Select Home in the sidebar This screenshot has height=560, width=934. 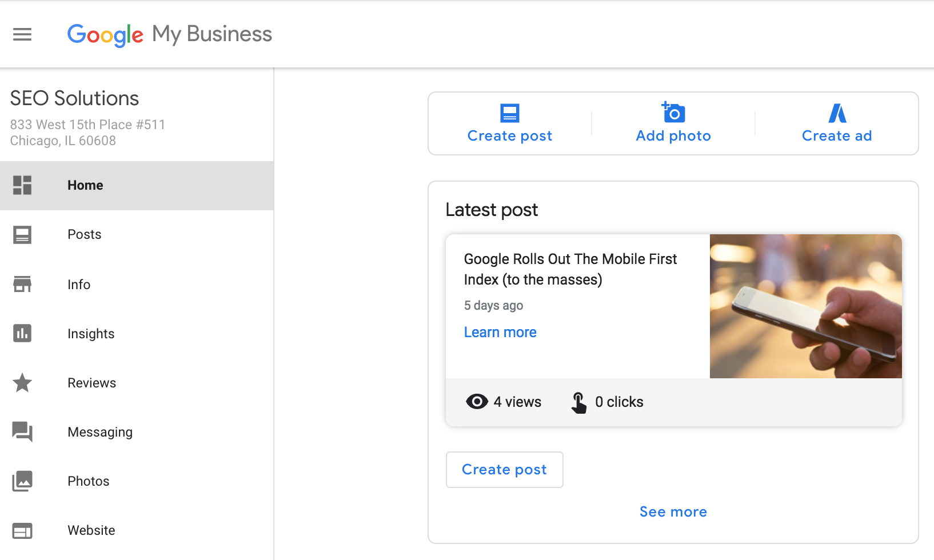click(137, 185)
